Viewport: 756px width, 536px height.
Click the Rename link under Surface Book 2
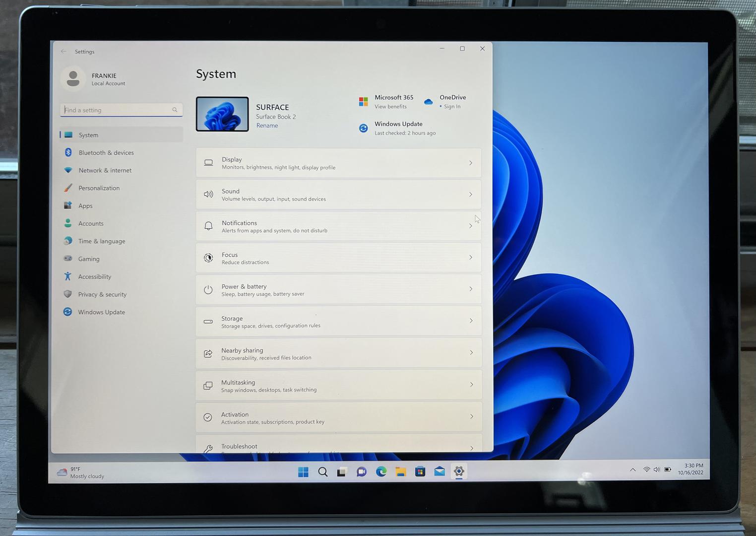pyautogui.click(x=267, y=126)
